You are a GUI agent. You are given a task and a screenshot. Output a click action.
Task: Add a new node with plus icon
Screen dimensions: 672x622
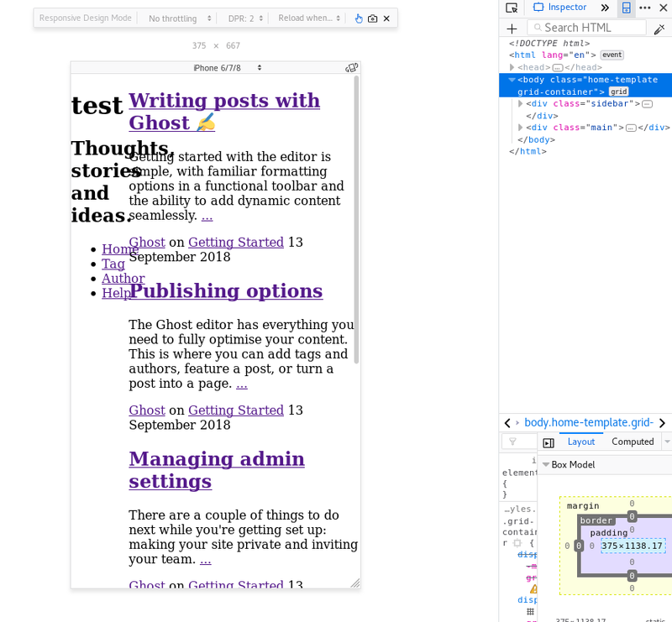click(x=512, y=29)
